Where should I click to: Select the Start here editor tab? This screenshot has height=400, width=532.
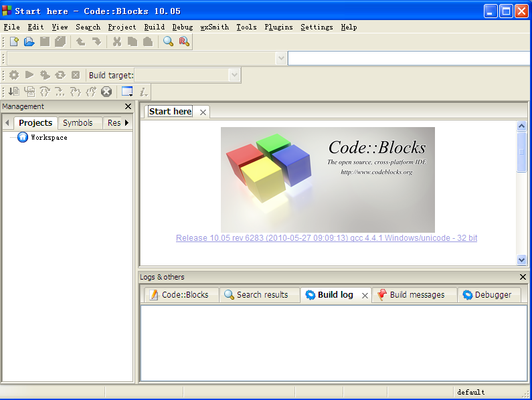tap(171, 112)
